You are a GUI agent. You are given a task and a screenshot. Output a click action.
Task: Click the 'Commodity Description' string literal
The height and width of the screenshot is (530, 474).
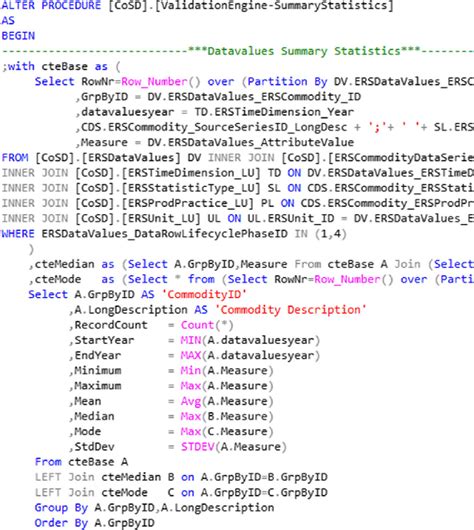click(x=290, y=310)
